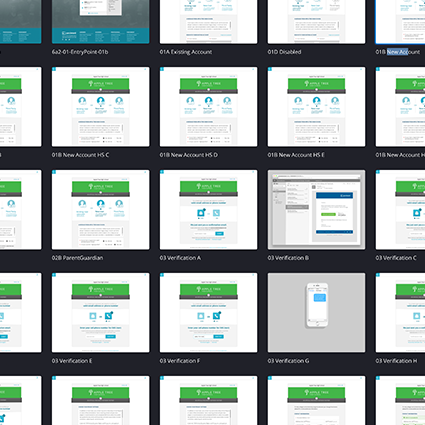Screen dimensions: 425x425
Task: Open the 03 Verification F screen
Action: [x=208, y=313]
